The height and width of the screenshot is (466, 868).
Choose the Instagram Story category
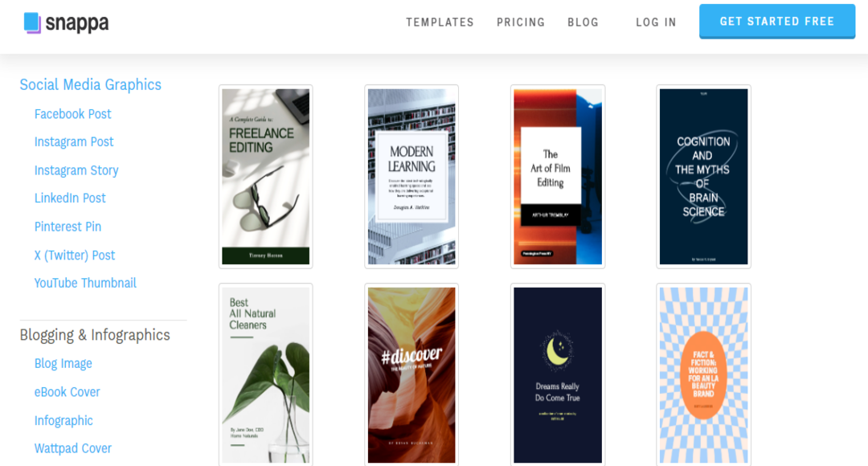(76, 170)
